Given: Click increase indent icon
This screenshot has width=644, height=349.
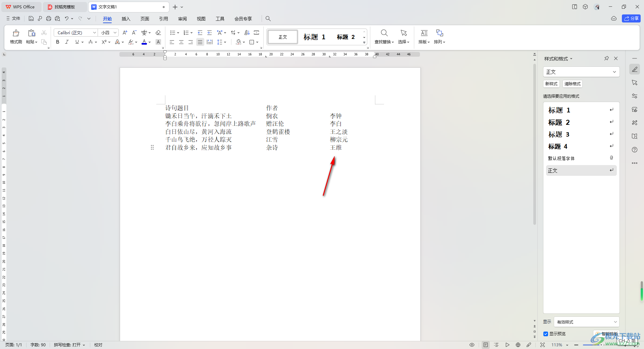Looking at the screenshot, I should [209, 33].
